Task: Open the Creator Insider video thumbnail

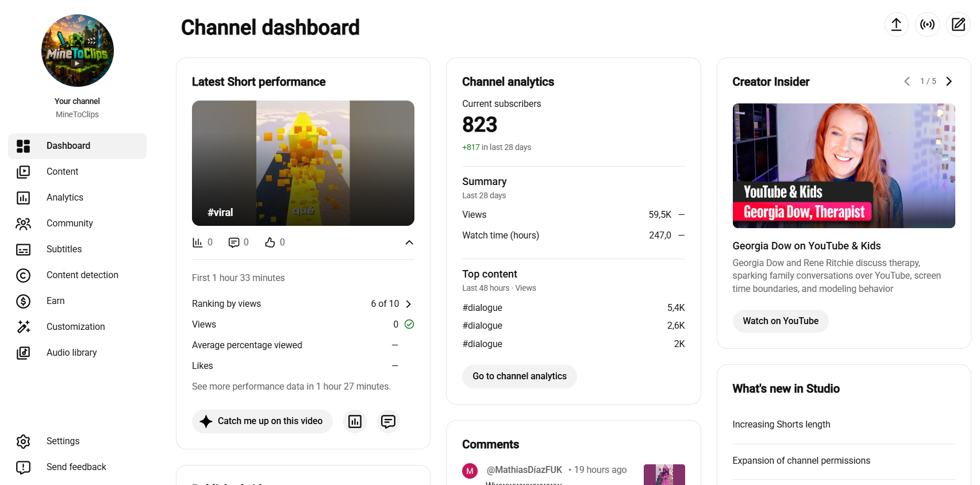Action: (844, 166)
